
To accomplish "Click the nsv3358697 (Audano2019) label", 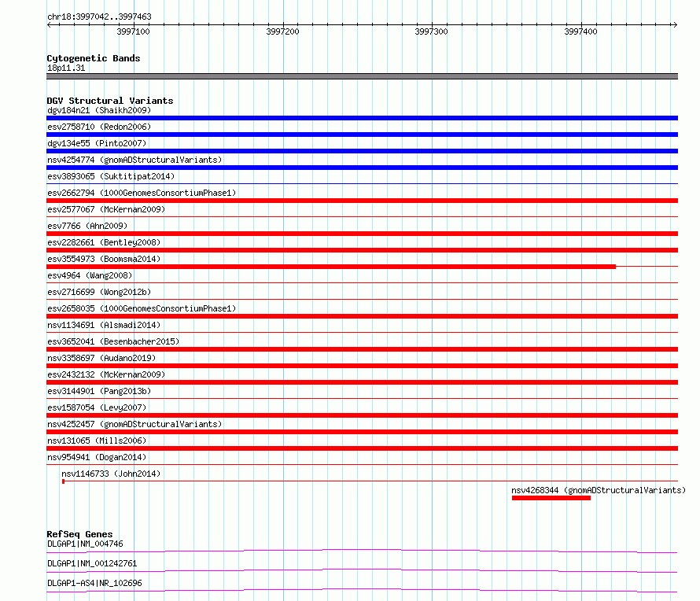I will click(101, 358).
